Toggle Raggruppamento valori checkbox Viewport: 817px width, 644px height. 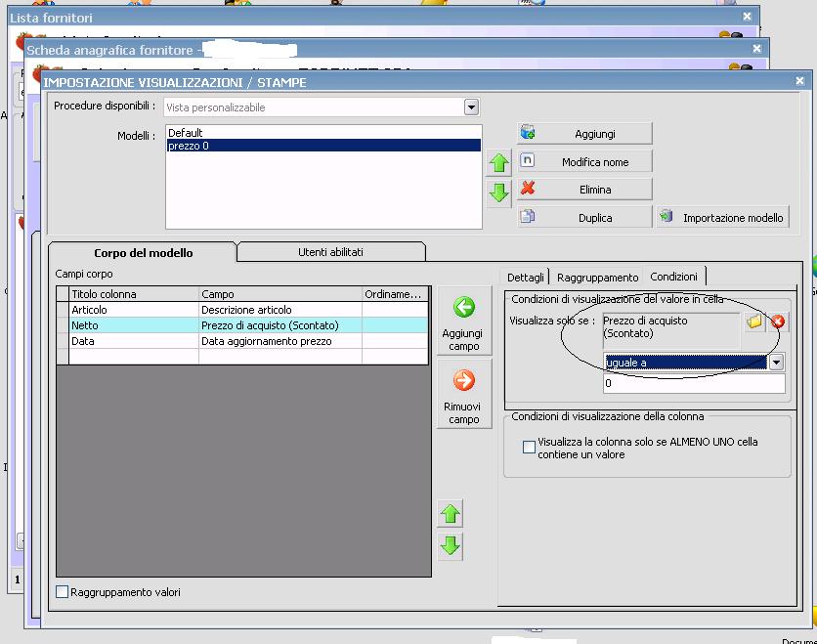pos(62,591)
